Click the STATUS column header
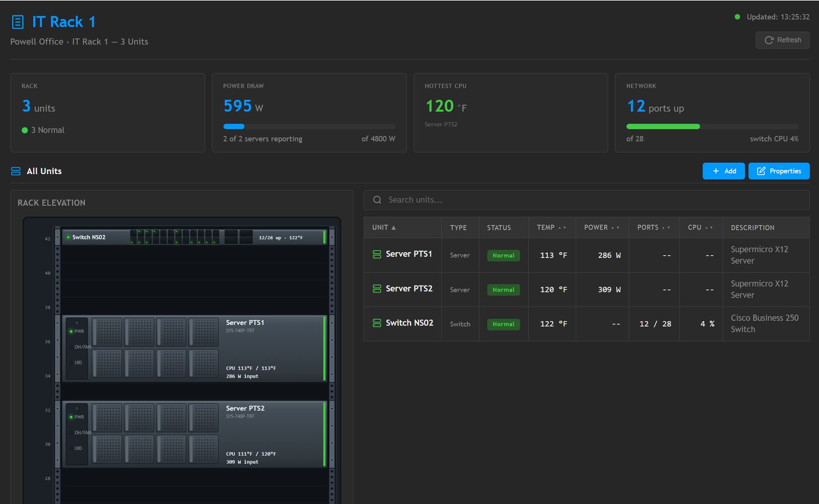 [499, 228]
